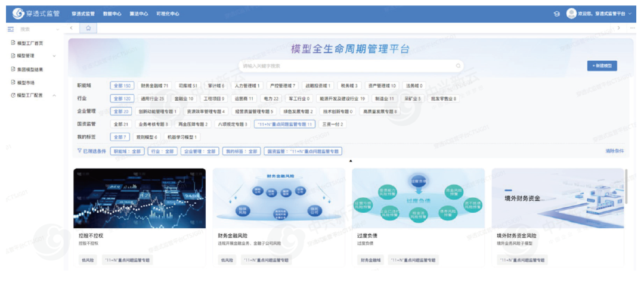This screenshot has width=644, height=292.
Task: Collapse the filter panel via small triangle
Action: (351, 161)
